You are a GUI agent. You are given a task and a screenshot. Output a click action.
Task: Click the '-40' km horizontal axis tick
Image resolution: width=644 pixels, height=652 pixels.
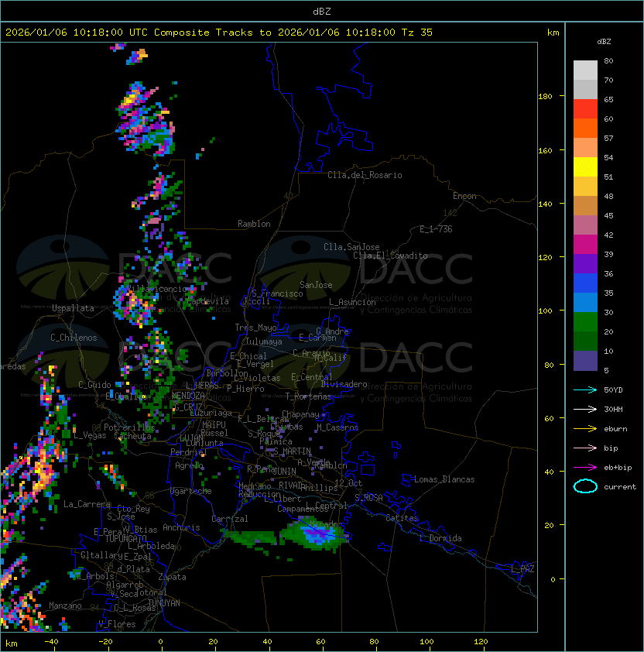[51, 642]
